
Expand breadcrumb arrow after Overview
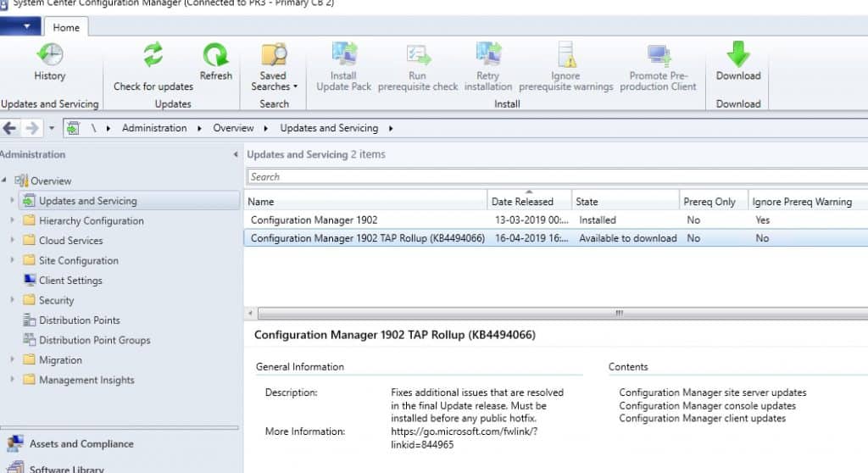click(265, 129)
